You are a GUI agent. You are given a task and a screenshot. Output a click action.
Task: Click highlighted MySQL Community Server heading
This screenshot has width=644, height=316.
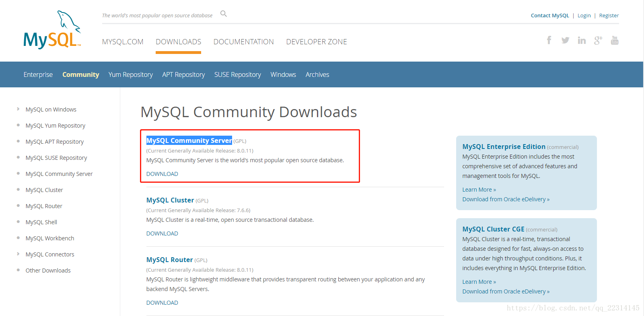189,140
